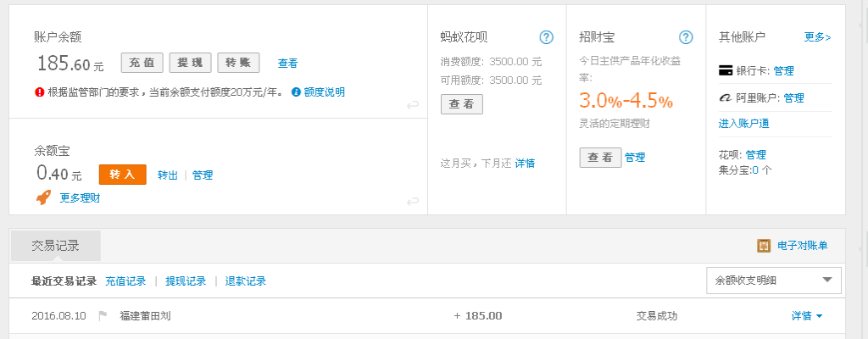868x339 pixels.
Task: Click the electronic statement icon
Action: [x=764, y=246]
